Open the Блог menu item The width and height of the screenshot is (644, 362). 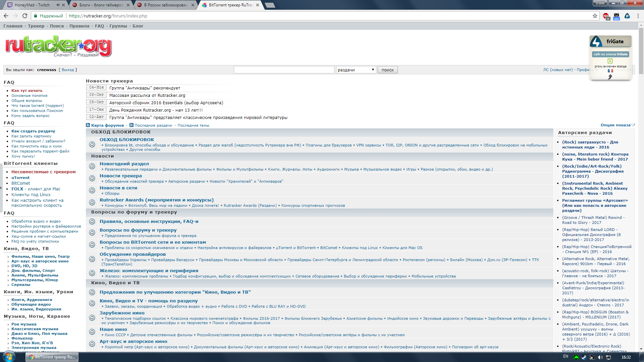[138, 26]
